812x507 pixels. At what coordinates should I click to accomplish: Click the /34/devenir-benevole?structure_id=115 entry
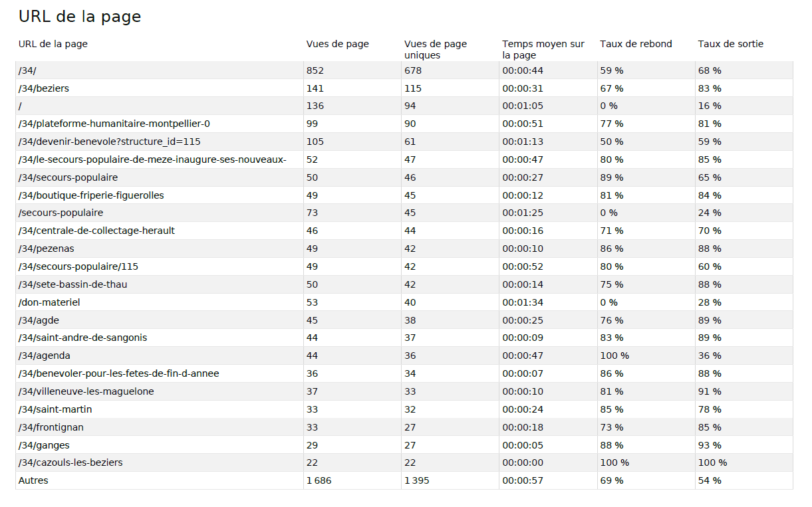(110, 142)
